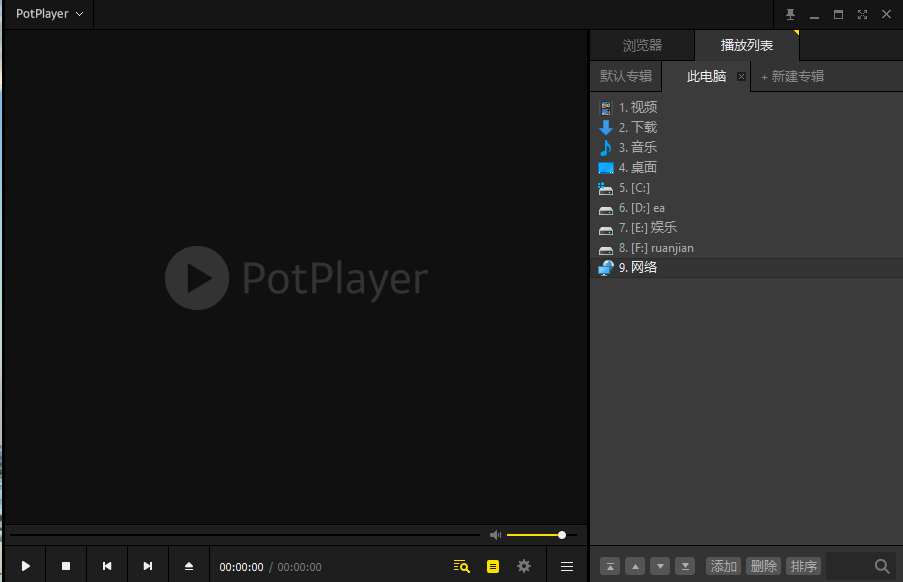Click the blue desktop icon

[606, 168]
